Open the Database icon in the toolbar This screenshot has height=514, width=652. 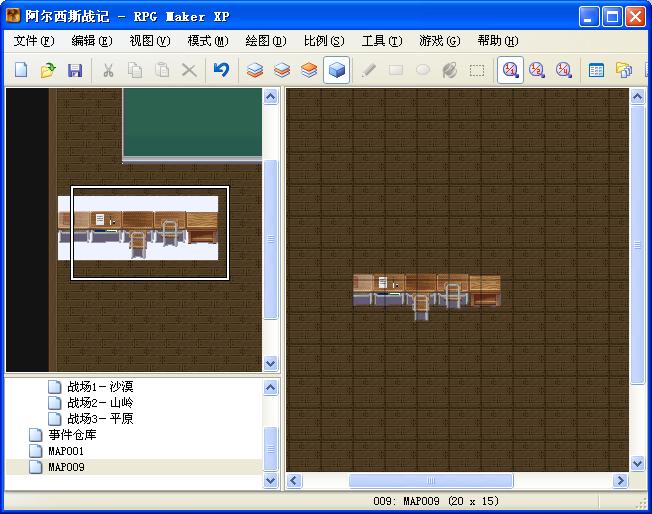point(596,70)
